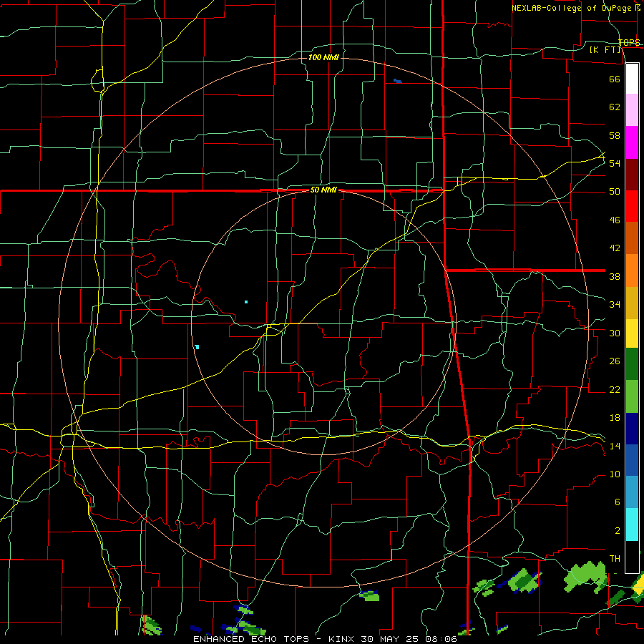This screenshot has width=644, height=644.
Task: Click the navy swatch between 14 and 18
Action: tap(632, 429)
